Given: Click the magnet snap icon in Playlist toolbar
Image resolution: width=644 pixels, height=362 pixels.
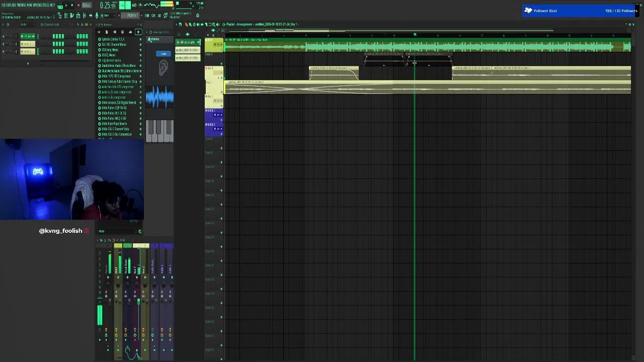Looking at the screenshot, I should tap(181, 25).
